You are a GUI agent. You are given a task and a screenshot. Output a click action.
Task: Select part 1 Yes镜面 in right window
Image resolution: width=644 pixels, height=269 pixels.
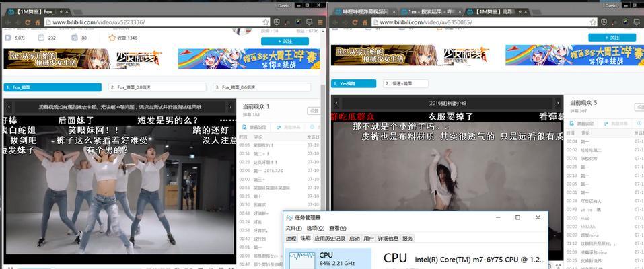coord(353,84)
